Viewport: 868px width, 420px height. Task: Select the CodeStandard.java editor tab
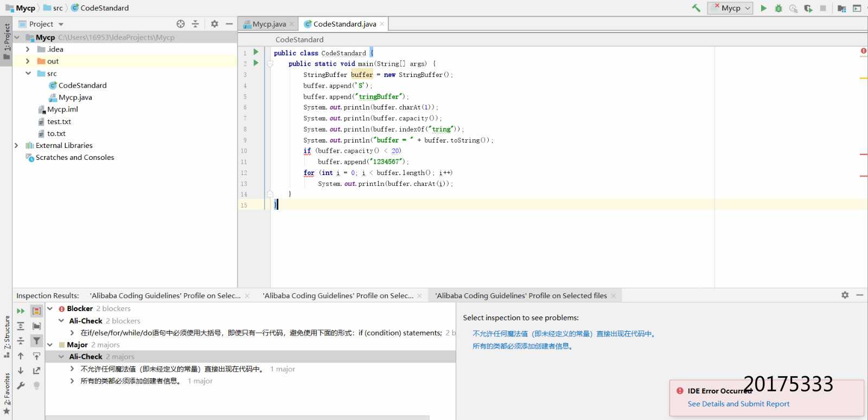(x=344, y=24)
